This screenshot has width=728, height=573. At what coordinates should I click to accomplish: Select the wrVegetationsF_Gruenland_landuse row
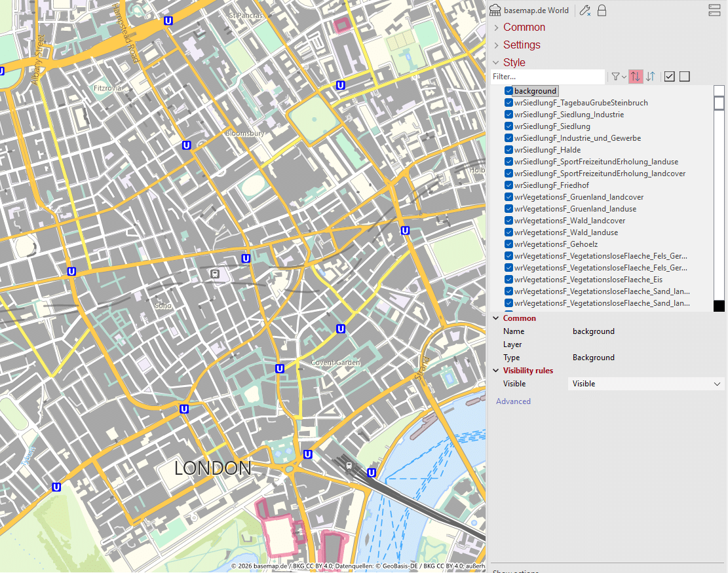coord(575,210)
